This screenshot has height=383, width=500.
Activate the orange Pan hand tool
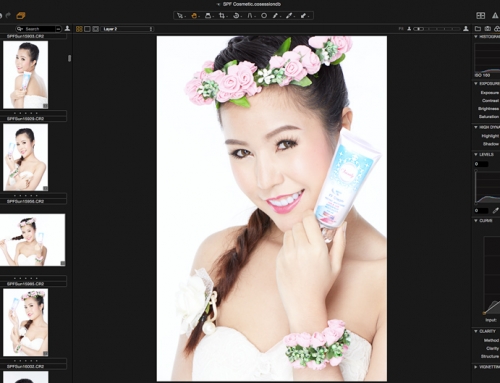[194, 16]
